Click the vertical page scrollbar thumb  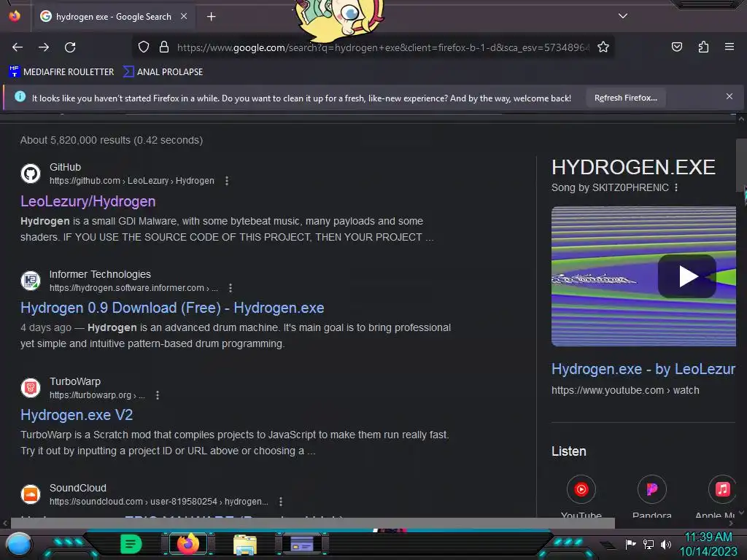[741, 164]
